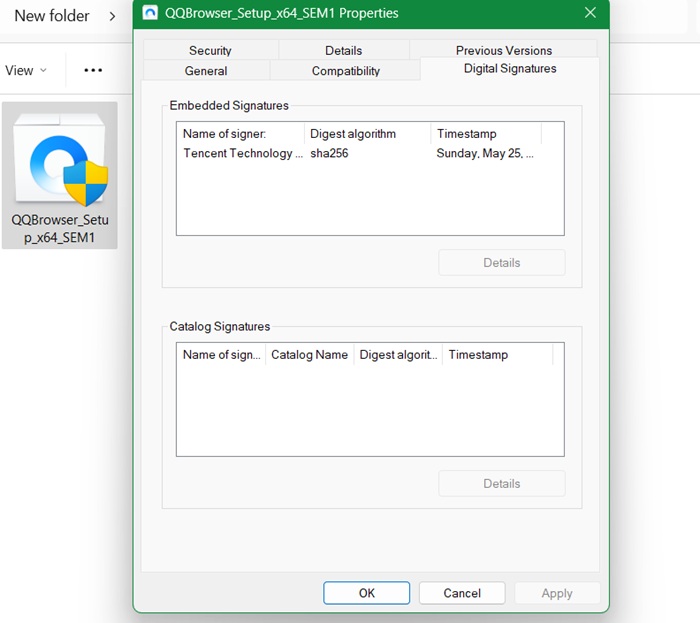Click the Cancel button
The width and height of the screenshot is (700, 623).
(x=462, y=593)
